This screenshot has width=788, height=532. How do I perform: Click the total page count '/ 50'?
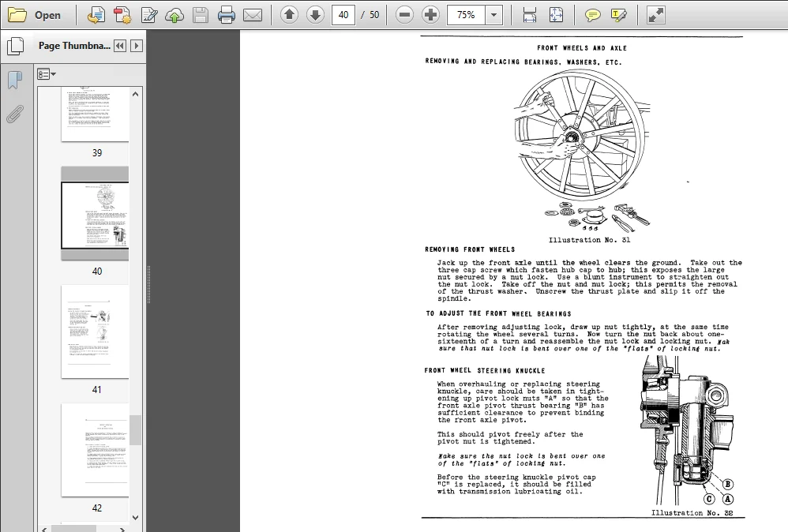[371, 15]
